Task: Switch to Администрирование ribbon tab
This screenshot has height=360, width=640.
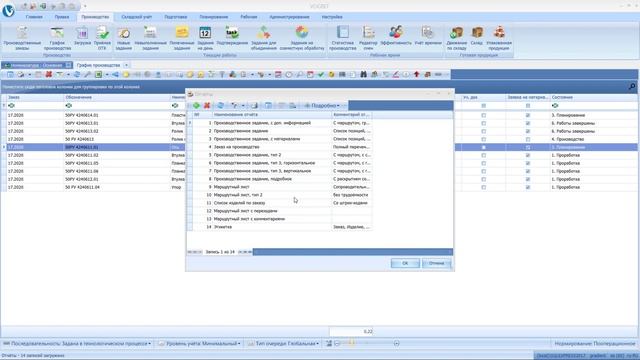Action: [x=289, y=17]
